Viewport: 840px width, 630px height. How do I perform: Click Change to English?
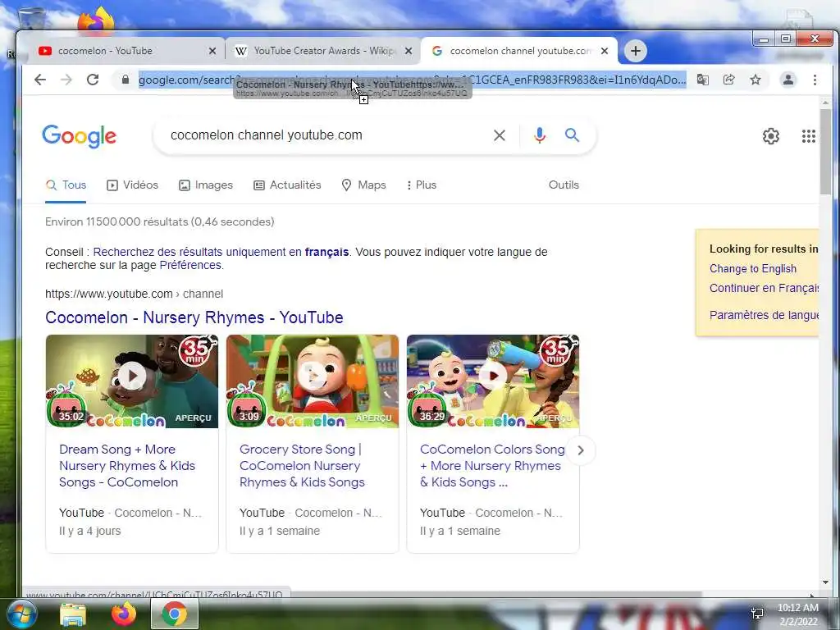pos(753,269)
